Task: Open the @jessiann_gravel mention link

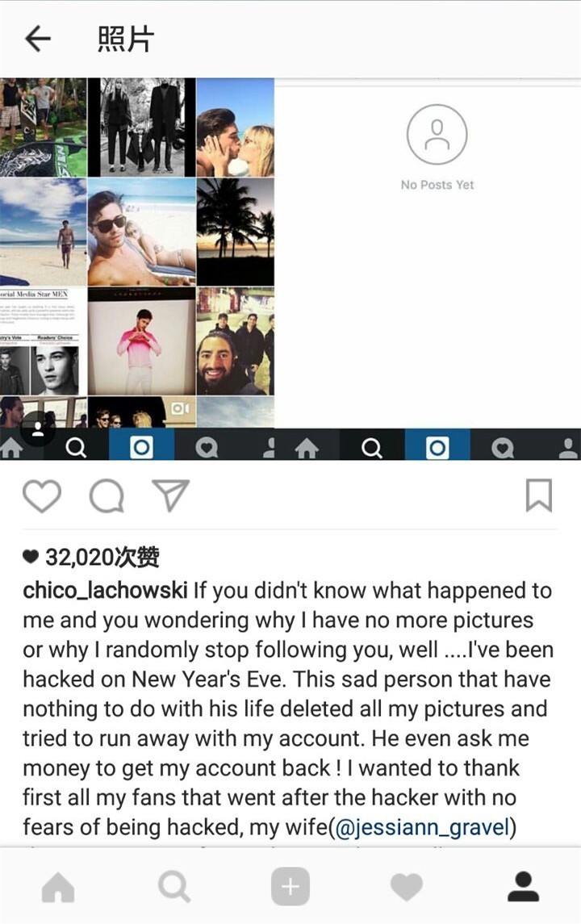Action: 422,827
